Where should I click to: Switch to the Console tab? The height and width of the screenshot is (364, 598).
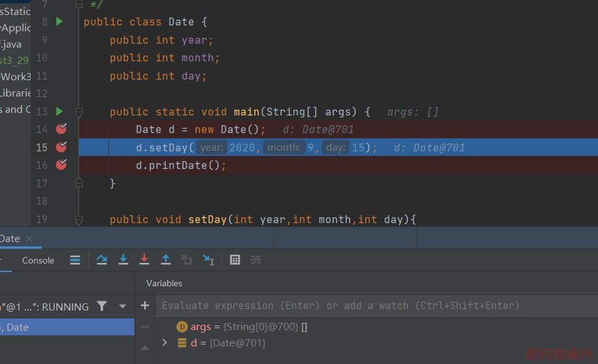tap(38, 260)
